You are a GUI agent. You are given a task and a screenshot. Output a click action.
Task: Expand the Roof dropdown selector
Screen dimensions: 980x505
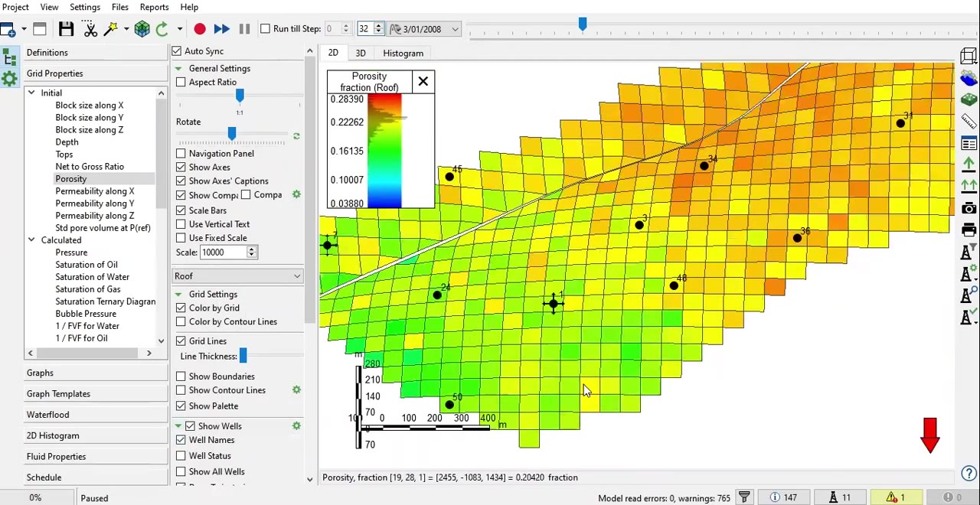296,276
